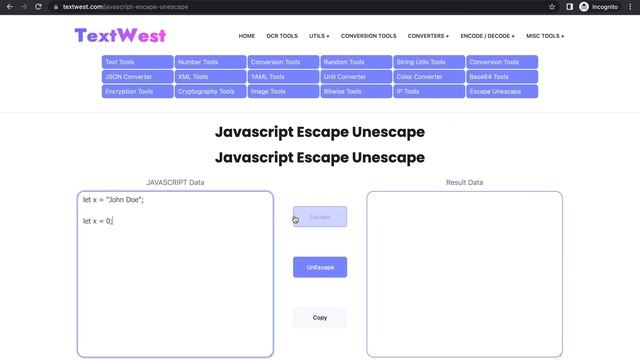
Task: Open the YAML Tools category
Action: (x=283, y=77)
